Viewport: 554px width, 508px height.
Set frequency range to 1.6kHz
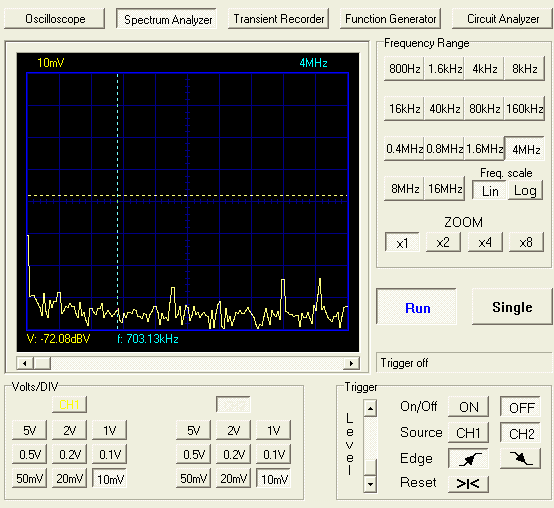coord(444,69)
